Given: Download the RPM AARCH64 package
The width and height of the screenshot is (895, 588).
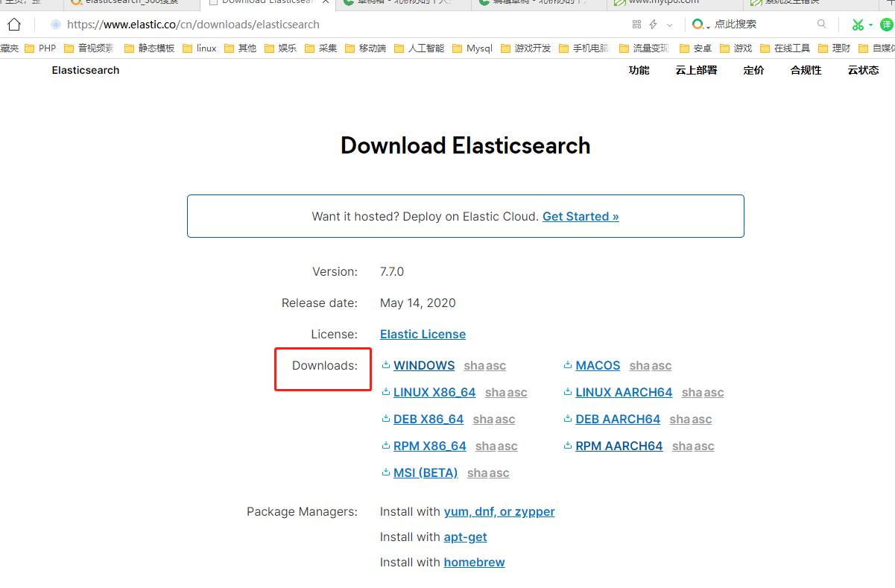Looking at the screenshot, I should (619, 446).
